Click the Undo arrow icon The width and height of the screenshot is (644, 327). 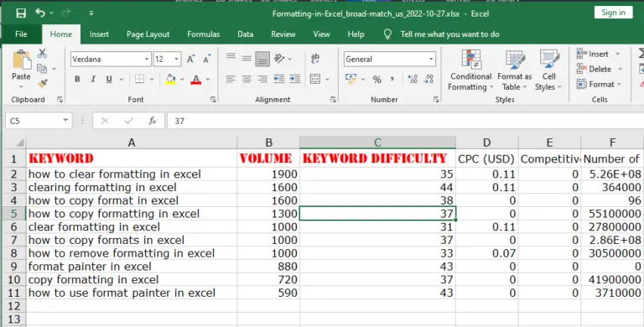pos(40,13)
